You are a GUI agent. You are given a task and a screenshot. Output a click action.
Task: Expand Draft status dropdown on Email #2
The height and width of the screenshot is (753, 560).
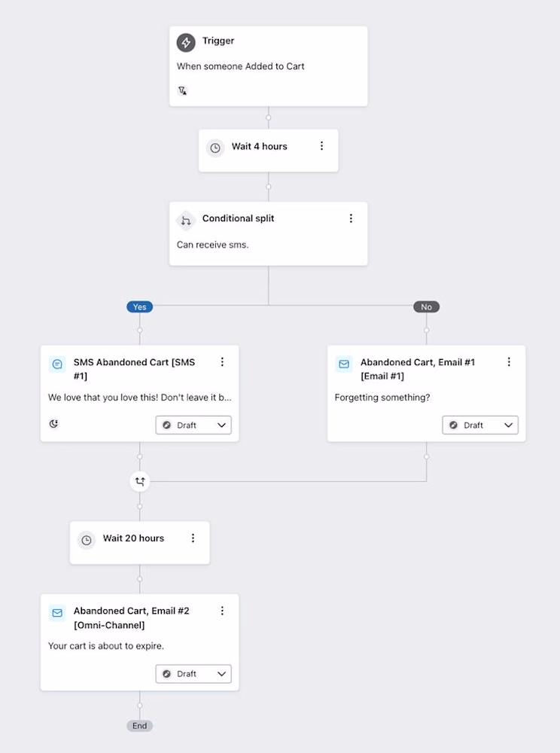click(x=193, y=674)
